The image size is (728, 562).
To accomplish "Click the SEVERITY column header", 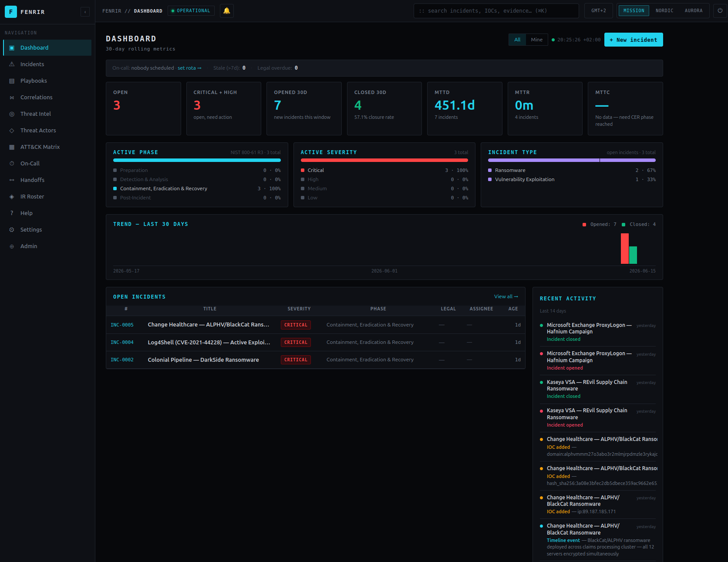I will pyautogui.click(x=299, y=309).
